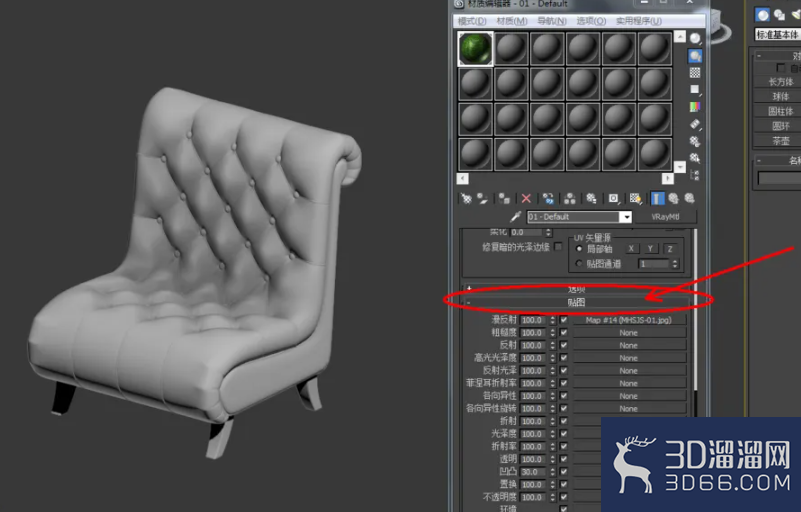Adjust 漫反射 amount spinner
The height and width of the screenshot is (512, 801).
pos(552,320)
